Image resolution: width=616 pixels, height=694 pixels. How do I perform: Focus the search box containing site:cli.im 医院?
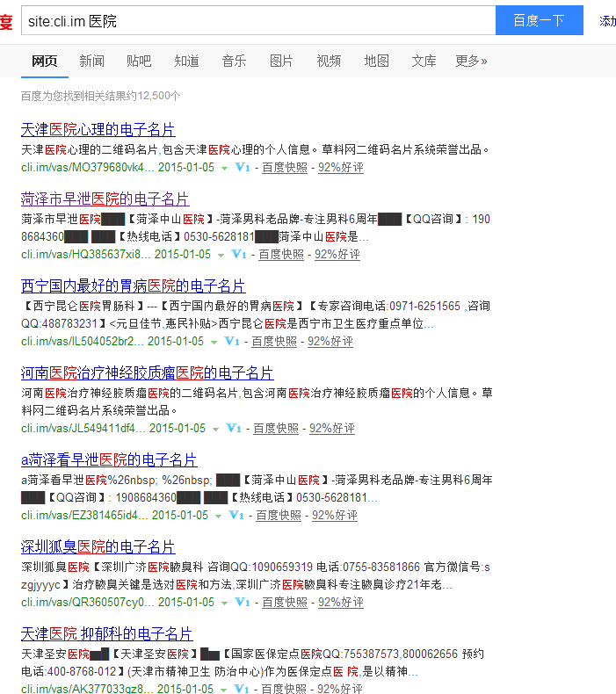tap(258, 20)
